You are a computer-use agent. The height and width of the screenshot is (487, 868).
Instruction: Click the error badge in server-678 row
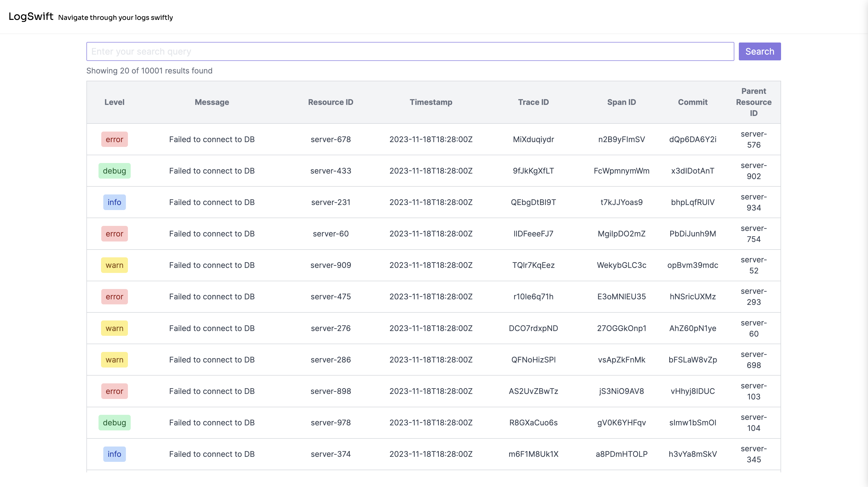point(114,139)
